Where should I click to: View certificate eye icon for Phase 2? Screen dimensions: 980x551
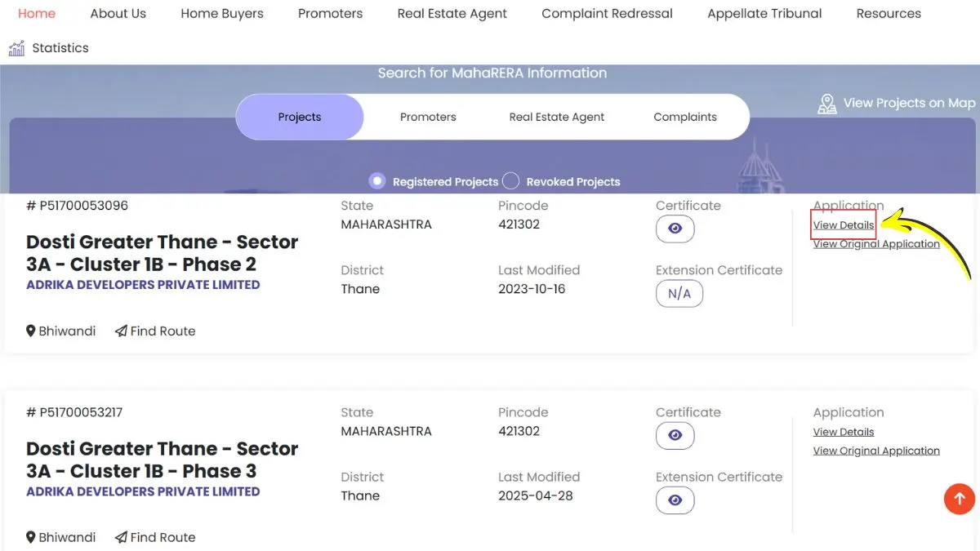pyautogui.click(x=675, y=229)
